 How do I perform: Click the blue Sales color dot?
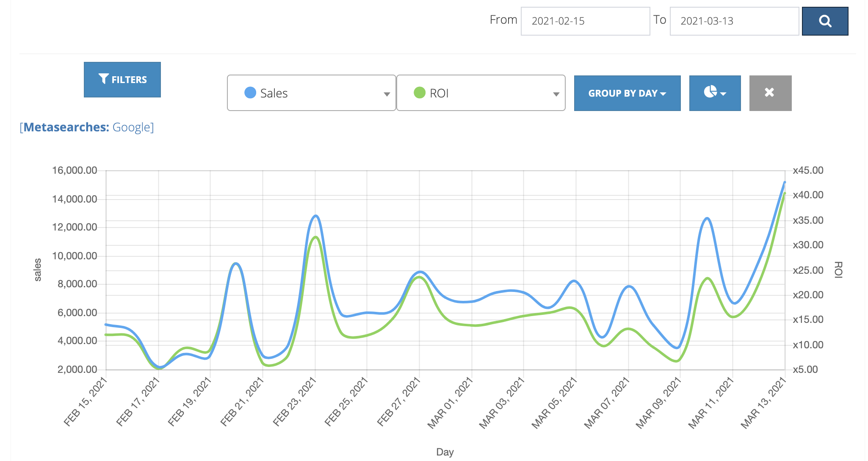(250, 93)
